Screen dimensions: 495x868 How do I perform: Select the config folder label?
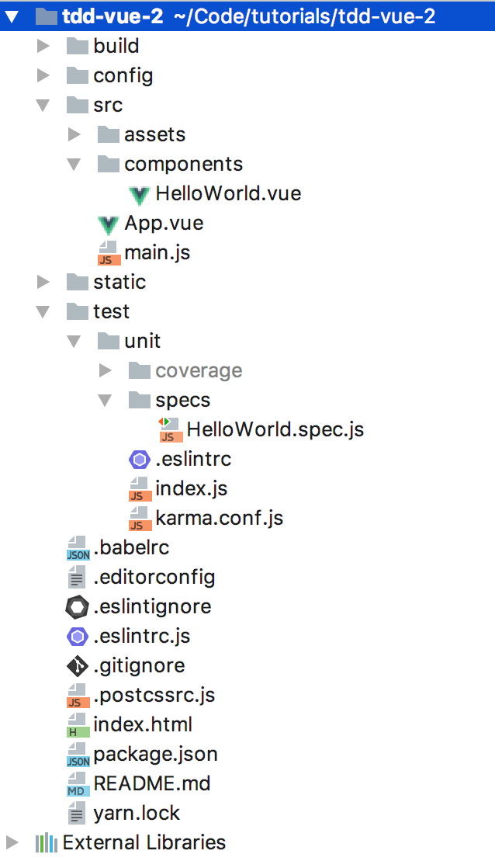click(x=123, y=76)
